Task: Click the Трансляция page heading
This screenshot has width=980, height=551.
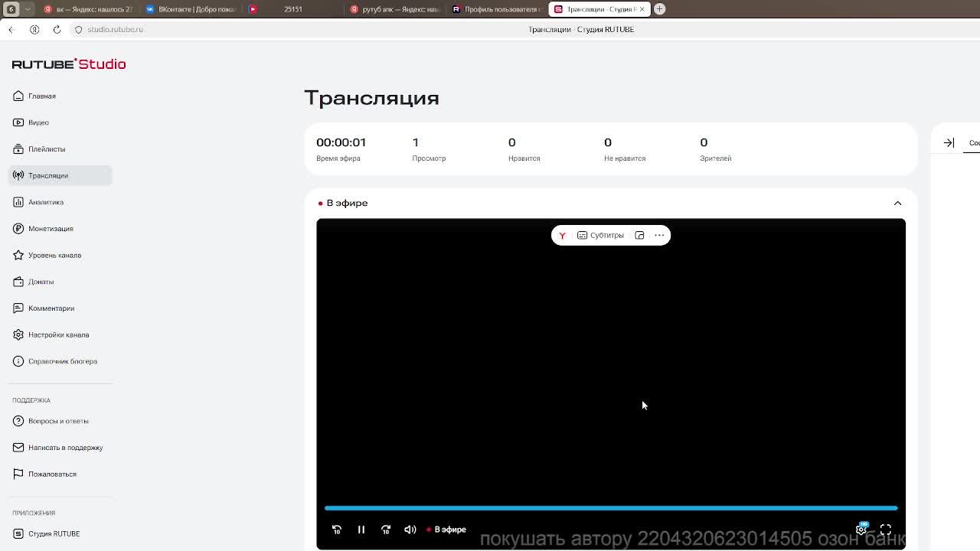Action: coord(371,99)
